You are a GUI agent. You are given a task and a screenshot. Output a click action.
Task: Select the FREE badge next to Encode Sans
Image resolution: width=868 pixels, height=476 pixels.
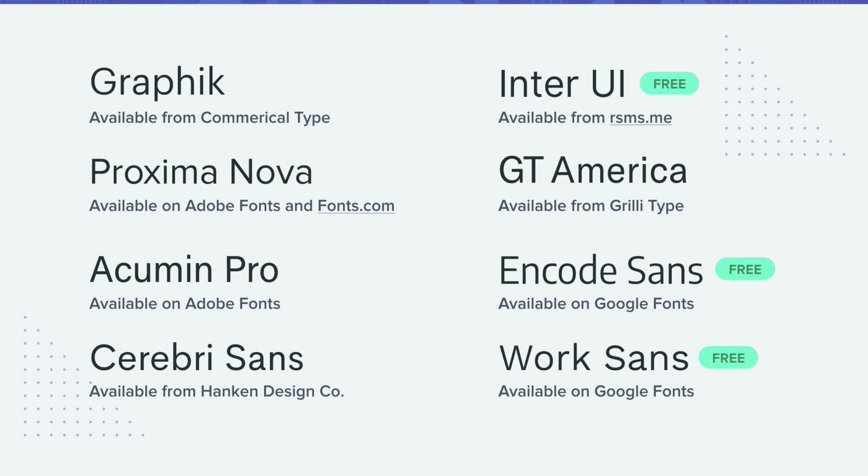(x=745, y=269)
